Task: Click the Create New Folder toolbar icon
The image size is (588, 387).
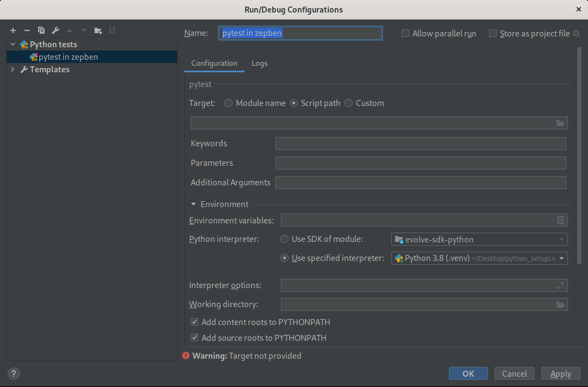Action: pyautogui.click(x=98, y=30)
